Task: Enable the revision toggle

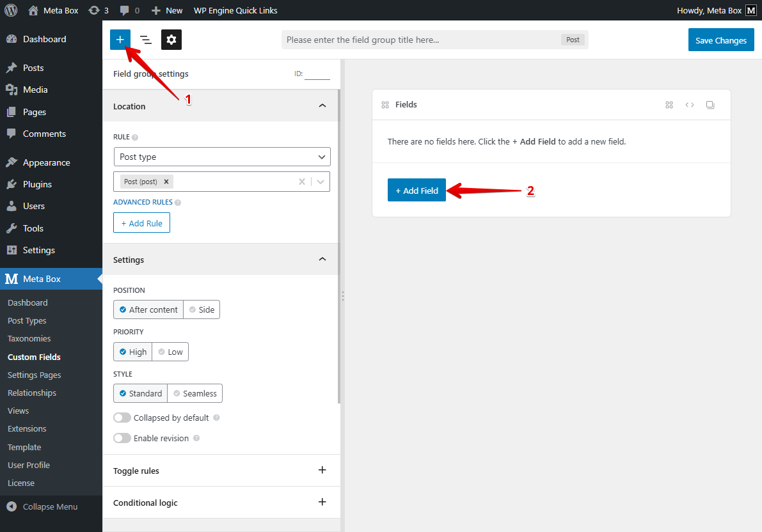Action: 122,438
